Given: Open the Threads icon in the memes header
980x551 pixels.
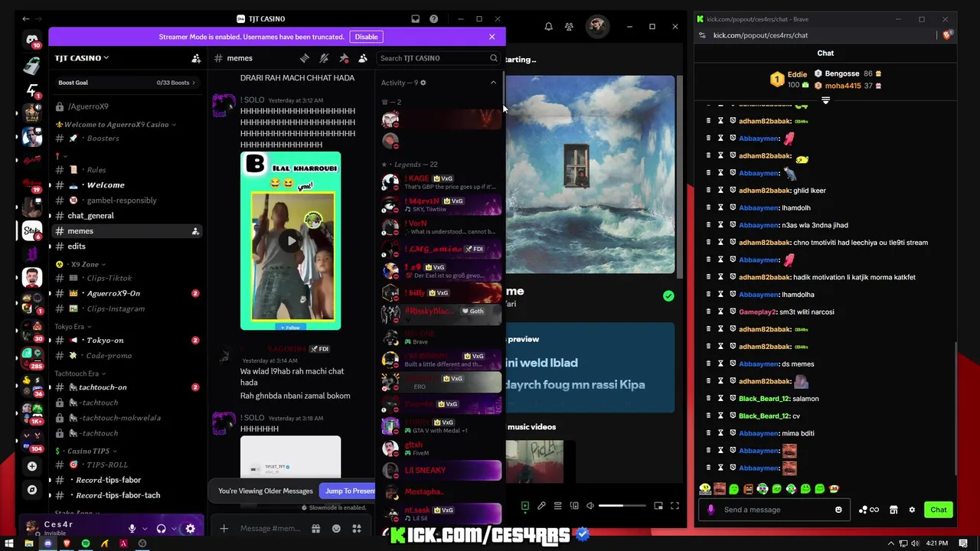Looking at the screenshot, I should pyautogui.click(x=305, y=58).
